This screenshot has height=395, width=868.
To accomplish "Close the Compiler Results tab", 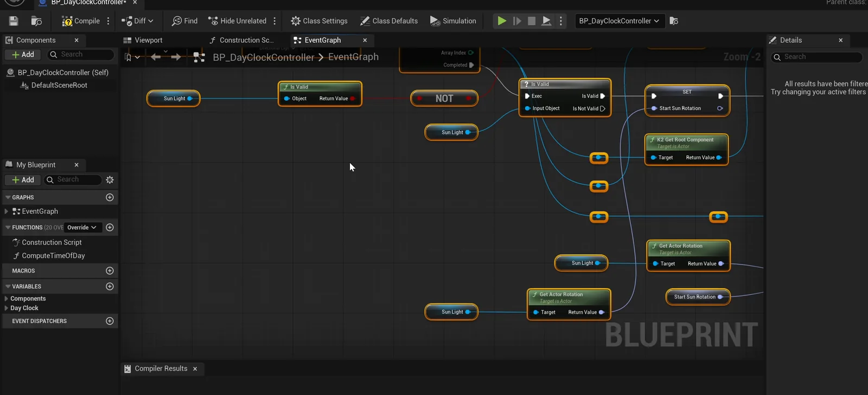I will tap(195, 369).
